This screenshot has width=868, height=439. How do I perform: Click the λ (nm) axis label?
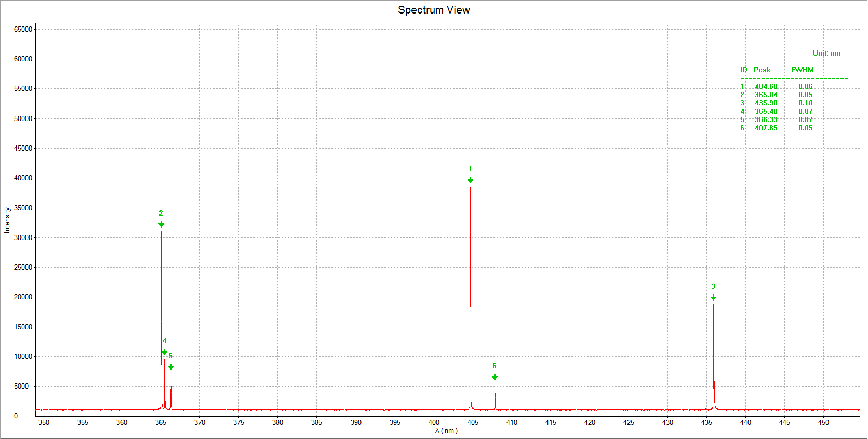coord(446,431)
